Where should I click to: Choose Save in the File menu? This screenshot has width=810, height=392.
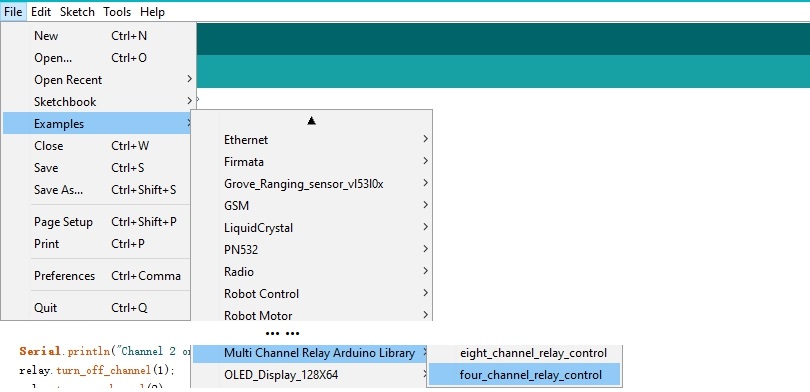[x=97, y=168]
